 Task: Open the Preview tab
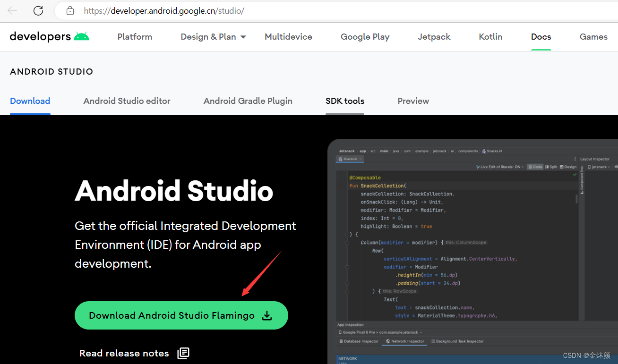point(413,101)
